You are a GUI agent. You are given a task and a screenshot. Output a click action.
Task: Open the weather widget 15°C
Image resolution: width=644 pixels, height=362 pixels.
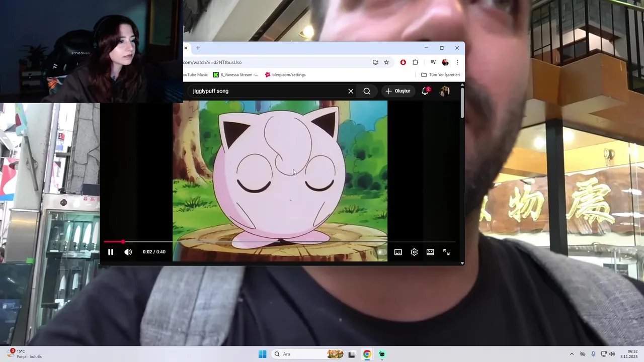25,354
